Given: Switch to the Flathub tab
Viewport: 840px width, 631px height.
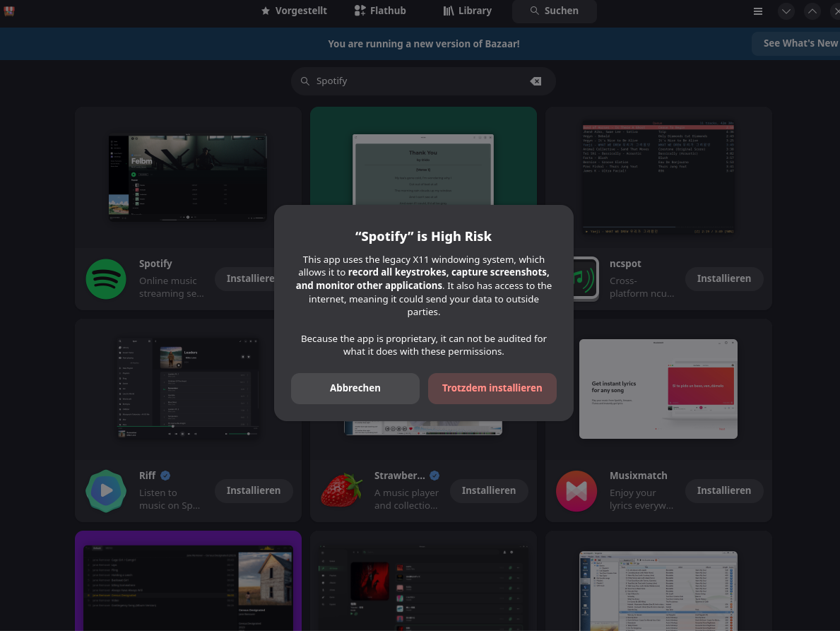Looking at the screenshot, I should coord(380,11).
